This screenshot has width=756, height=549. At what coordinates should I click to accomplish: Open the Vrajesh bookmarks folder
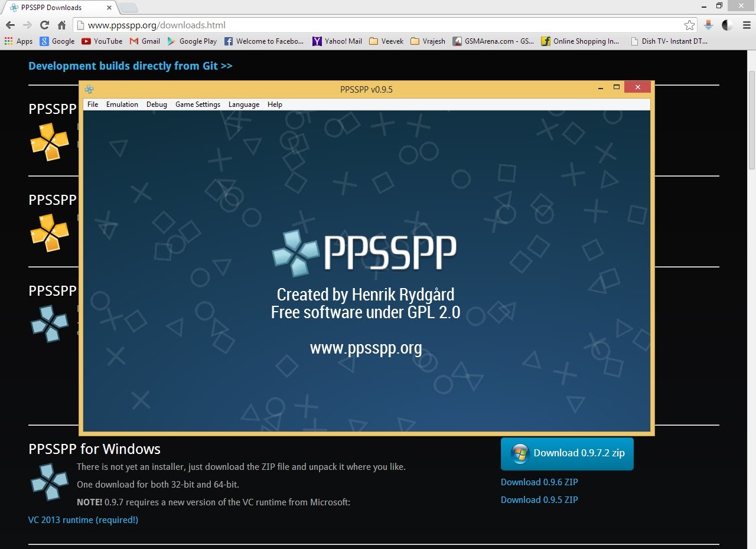coord(428,41)
